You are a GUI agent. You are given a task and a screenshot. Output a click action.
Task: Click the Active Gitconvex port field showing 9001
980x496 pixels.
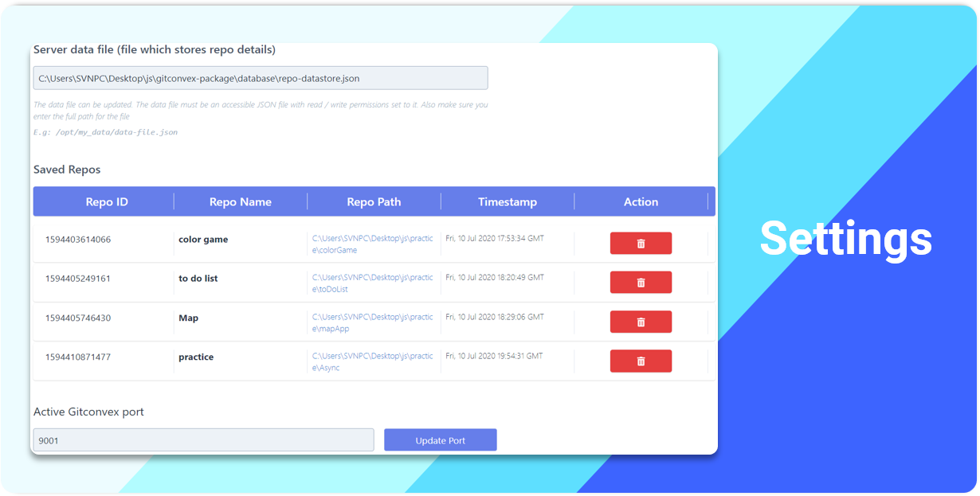pos(203,440)
